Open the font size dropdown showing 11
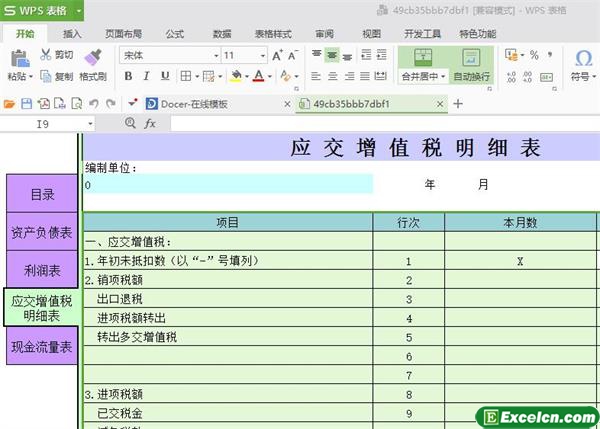The height and width of the screenshot is (429, 600). pos(244,55)
